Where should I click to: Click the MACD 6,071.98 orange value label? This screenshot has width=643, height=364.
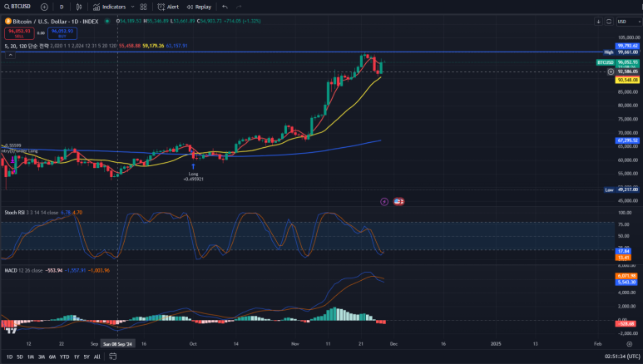tap(626, 276)
